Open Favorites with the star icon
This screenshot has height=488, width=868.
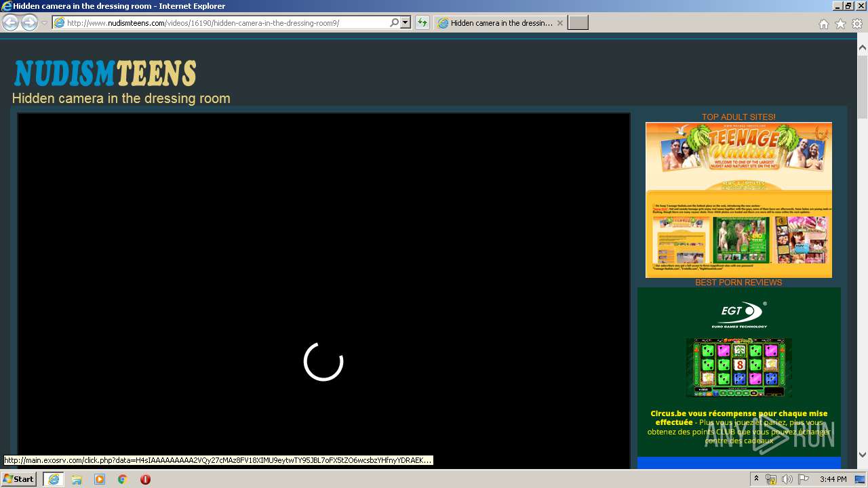click(x=840, y=24)
